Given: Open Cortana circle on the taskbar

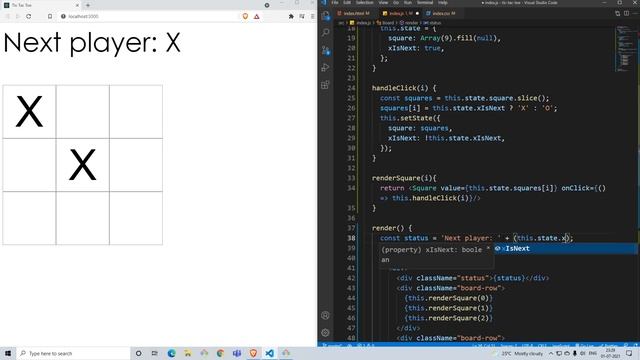Looking at the screenshot, I should point(138,353).
